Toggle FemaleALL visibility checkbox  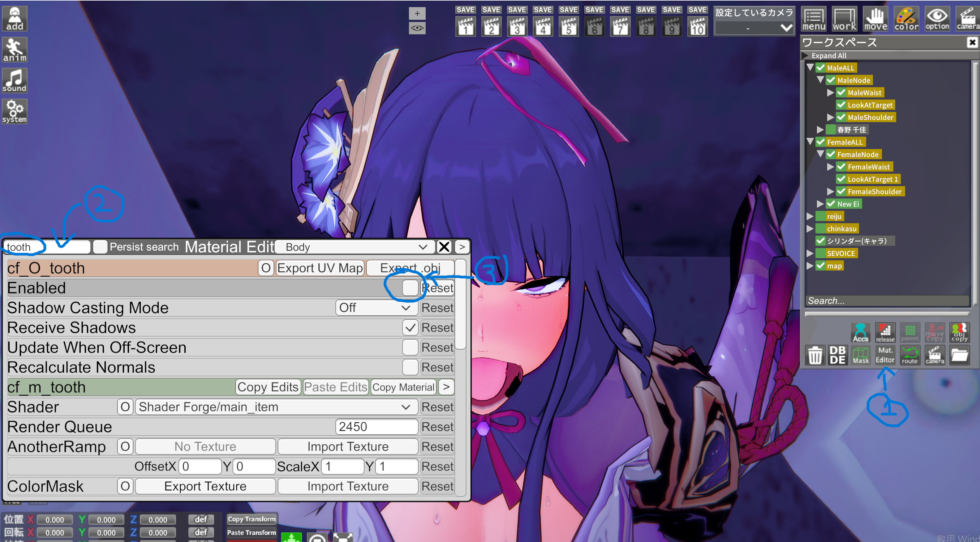821,142
